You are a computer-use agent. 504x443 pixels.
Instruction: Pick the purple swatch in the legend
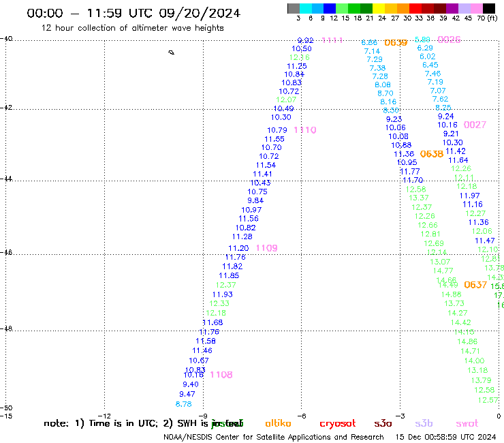pyautogui.click(x=452, y=8)
